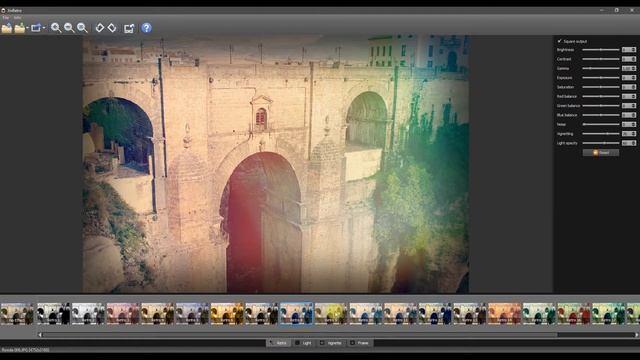
Task: Click the Red balance value spinner
Action: point(629,96)
